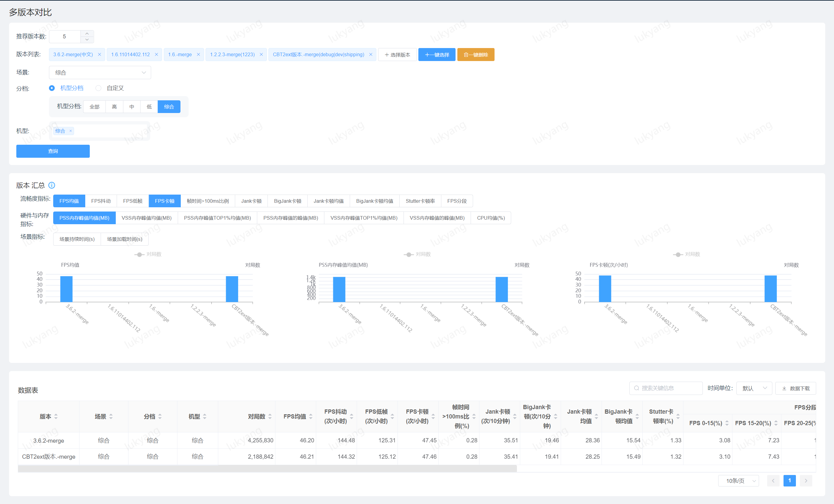Viewport: 834px width, 504px height.
Task: Open the 场景 dropdown
Action: 100,73
